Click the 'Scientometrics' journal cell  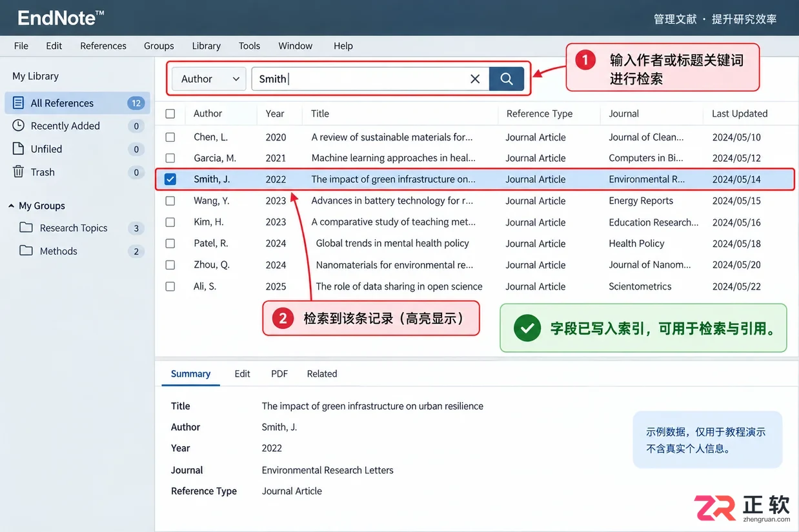(640, 286)
